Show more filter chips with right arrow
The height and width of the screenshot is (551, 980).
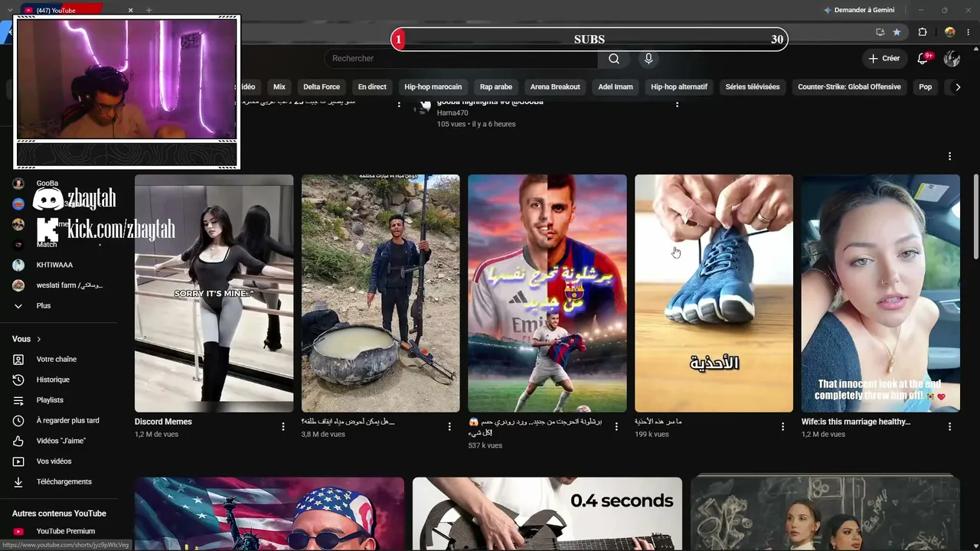pyautogui.click(x=957, y=87)
